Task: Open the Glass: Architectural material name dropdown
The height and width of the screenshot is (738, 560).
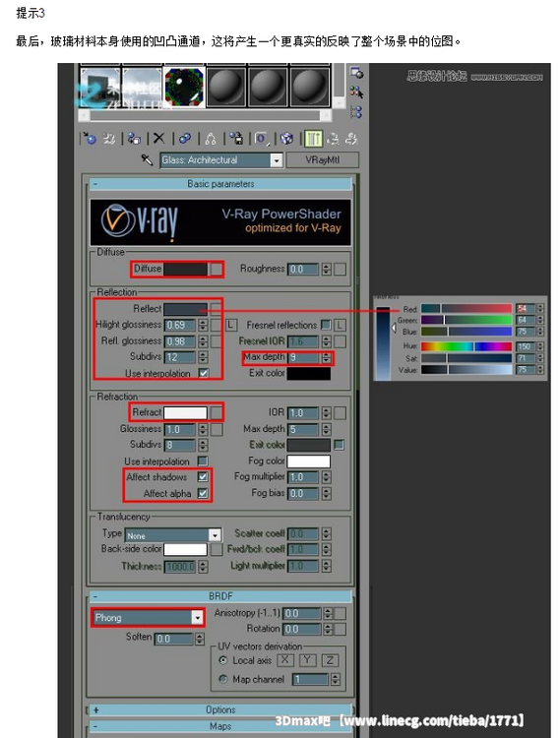Action: (x=277, y=160)
